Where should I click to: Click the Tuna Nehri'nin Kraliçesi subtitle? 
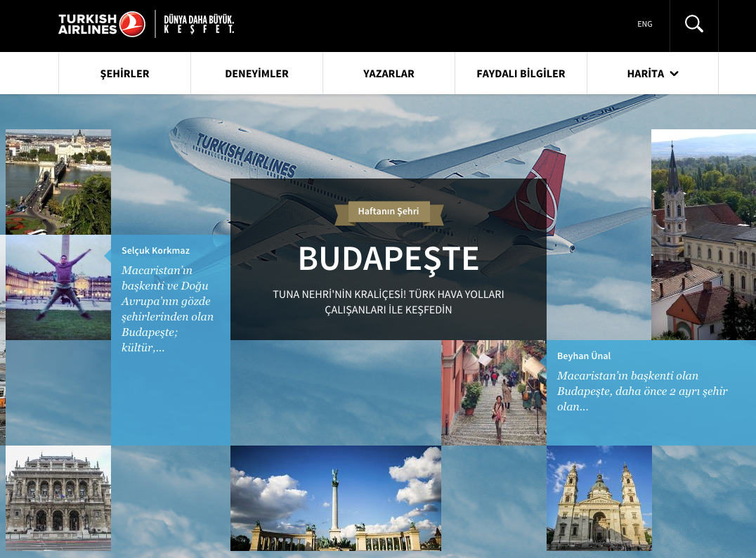pyautogui.click(x=389, y=302)
